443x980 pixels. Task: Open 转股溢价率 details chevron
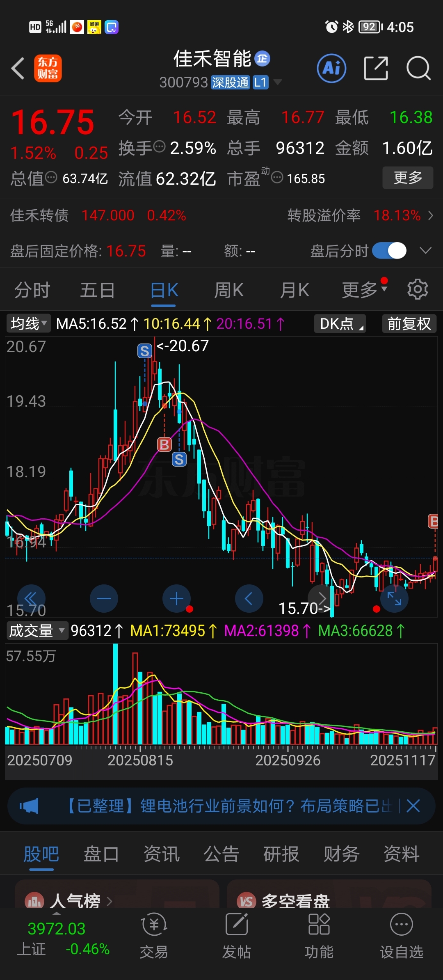coord(430,215)
